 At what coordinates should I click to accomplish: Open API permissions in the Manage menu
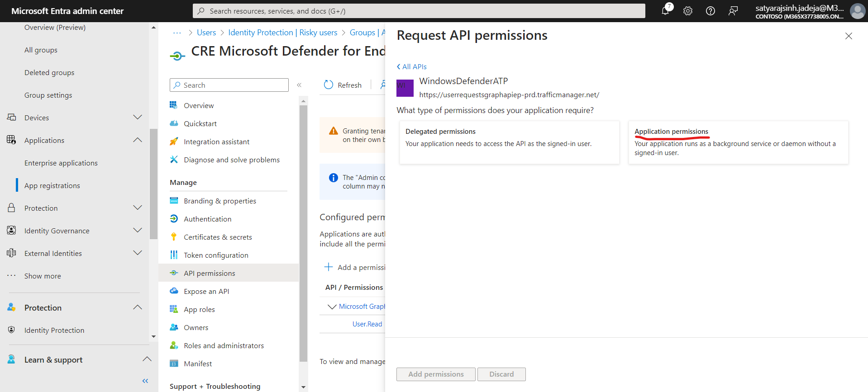pyautogui.click(x=229, y=273)
